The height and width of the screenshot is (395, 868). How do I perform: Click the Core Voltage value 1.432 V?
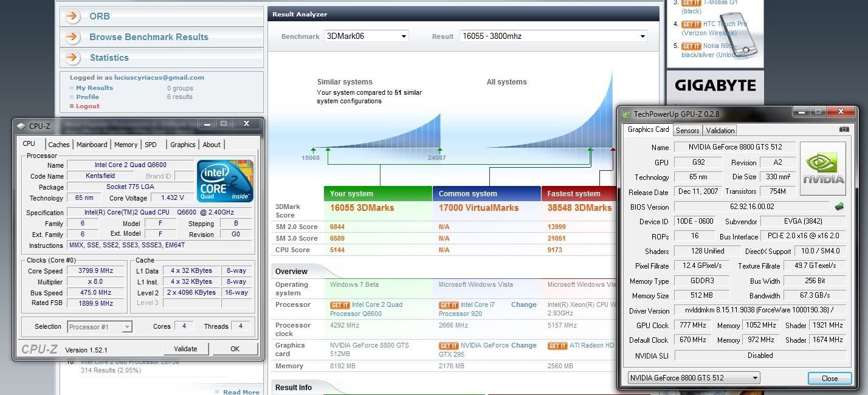pyautogui.click(x=173, y=198)
